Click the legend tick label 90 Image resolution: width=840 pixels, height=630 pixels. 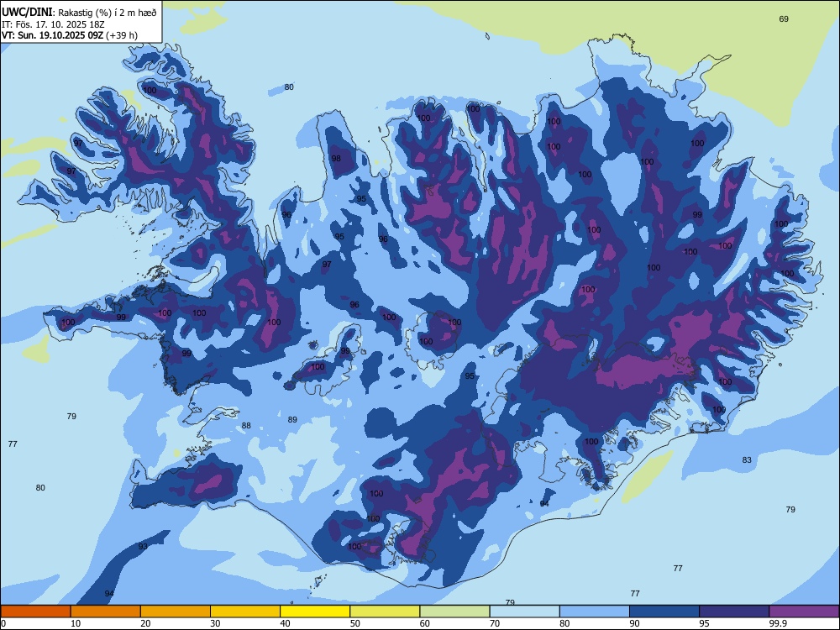pos(634,623)
